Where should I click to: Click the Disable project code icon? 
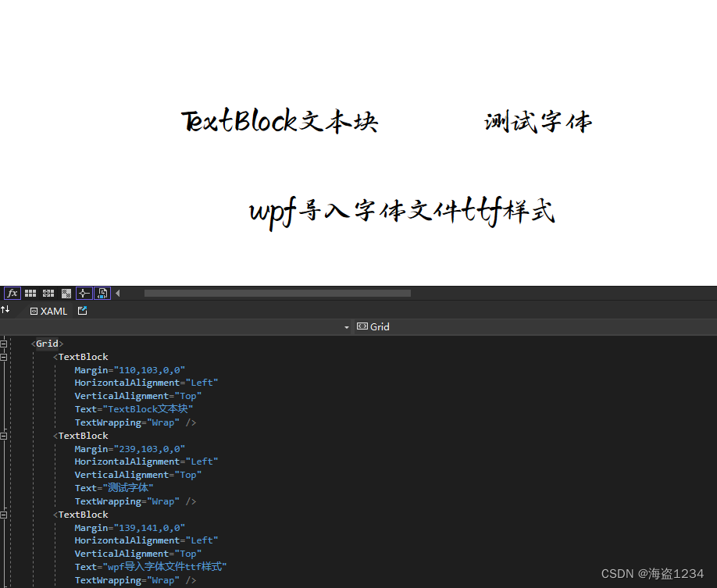tap(102, 293)
